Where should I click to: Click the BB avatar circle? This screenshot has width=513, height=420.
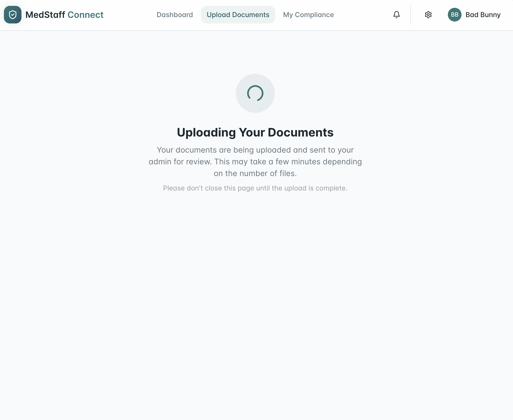coord(454,15)
